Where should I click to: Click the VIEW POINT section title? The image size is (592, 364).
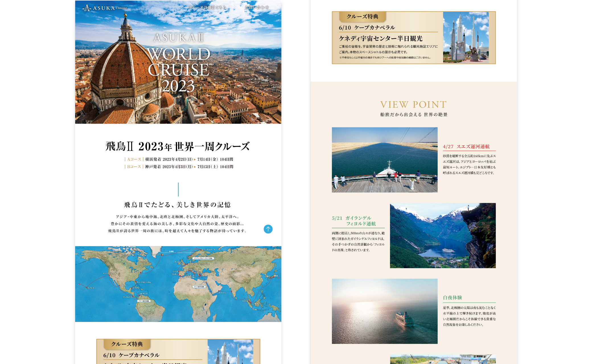414,104
